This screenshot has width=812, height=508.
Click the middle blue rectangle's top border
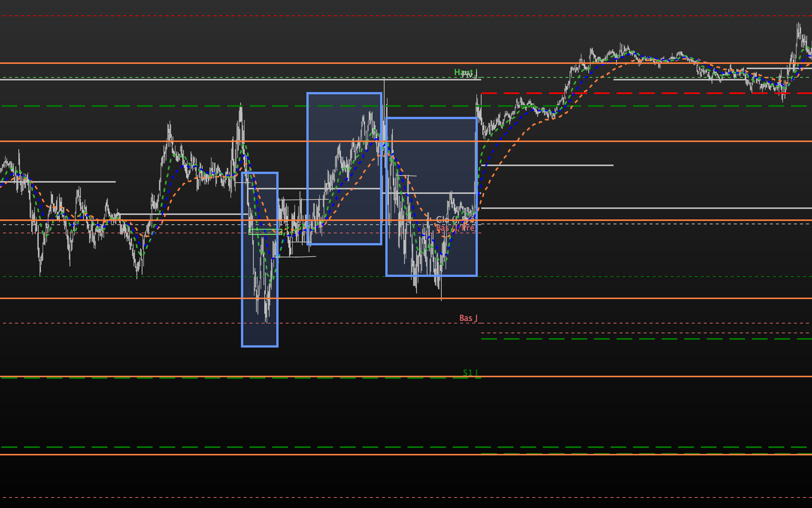click(x=344, y=94)
